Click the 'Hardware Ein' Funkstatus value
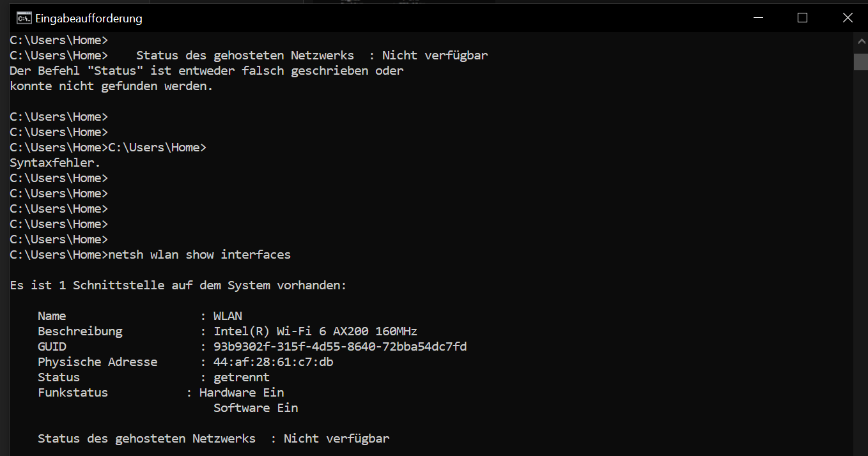Viewport: 868px width, 456px height. pos(242,393)
